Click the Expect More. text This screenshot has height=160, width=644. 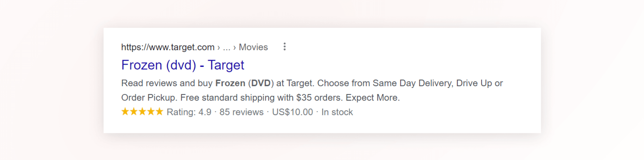[x=373, y=98]
